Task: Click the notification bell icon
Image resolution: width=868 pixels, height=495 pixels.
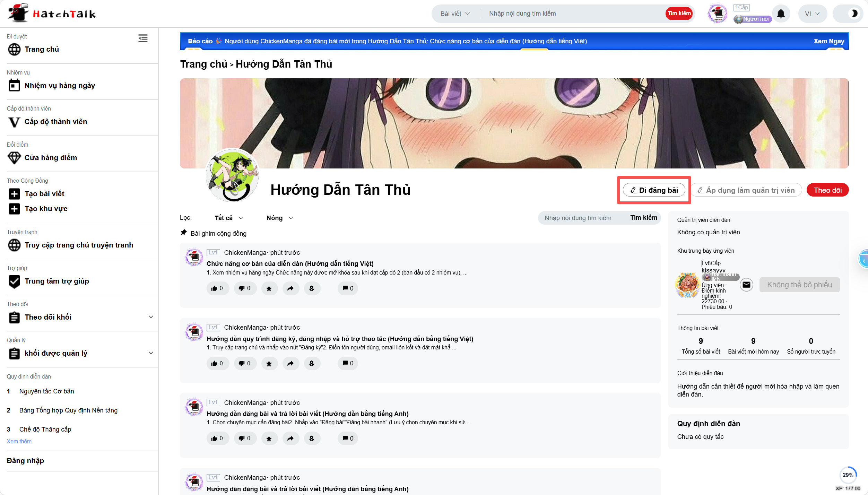Action: coord(781,14)
